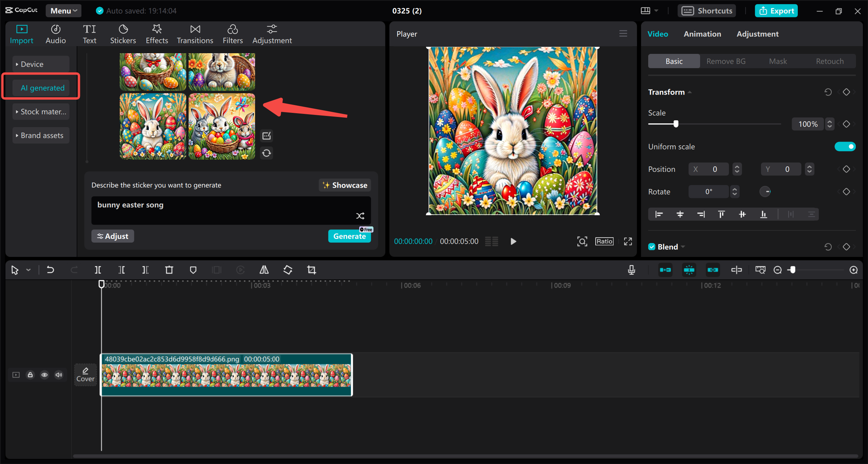The width and height of the screenshot is (868, 464).
Task: Switch to the Animation tab
Action: (x=702, y=34)
